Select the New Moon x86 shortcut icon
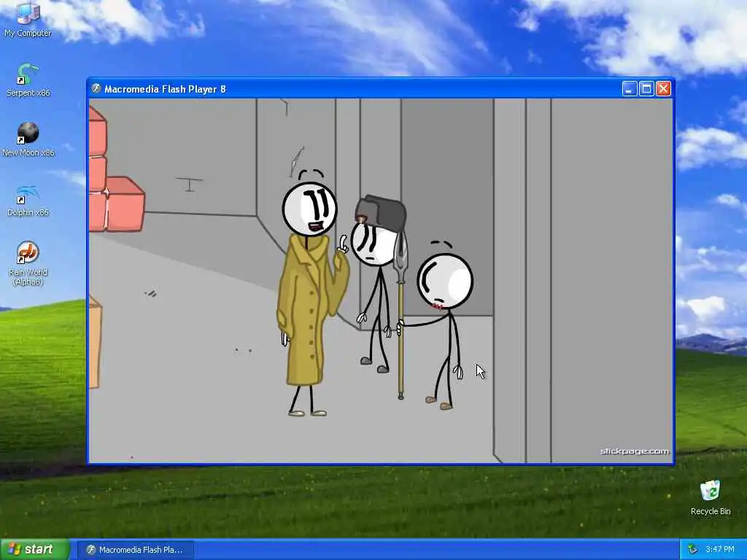Viewport: 747px width, 560px height. click(x=28, y=139)
